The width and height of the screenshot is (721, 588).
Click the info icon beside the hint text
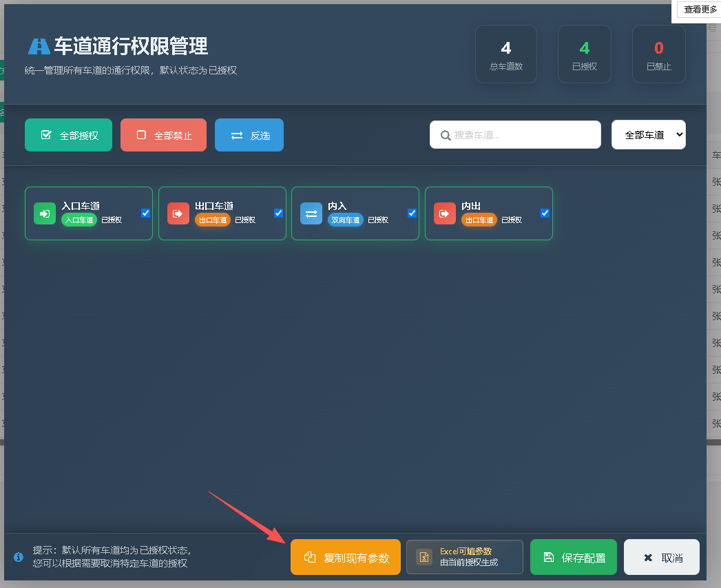[19, 557]
